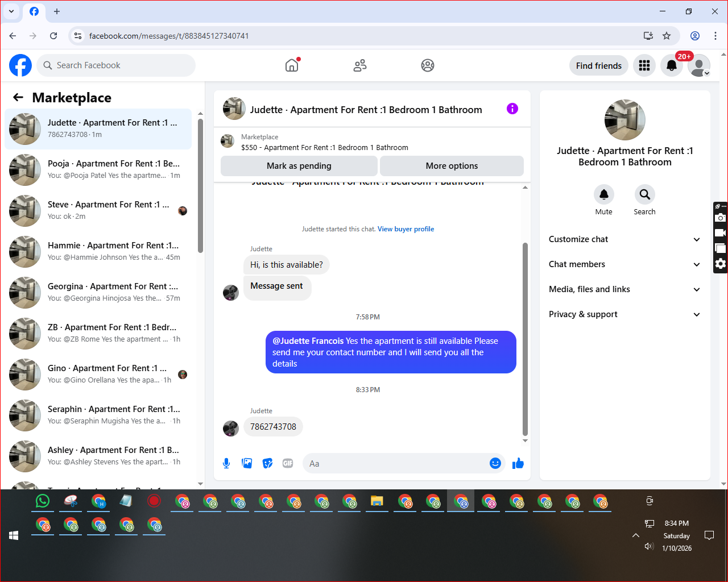This screenshot has height=582, width=728.
Task: Open Gino apartment conversation
Action: coord(98,374)
